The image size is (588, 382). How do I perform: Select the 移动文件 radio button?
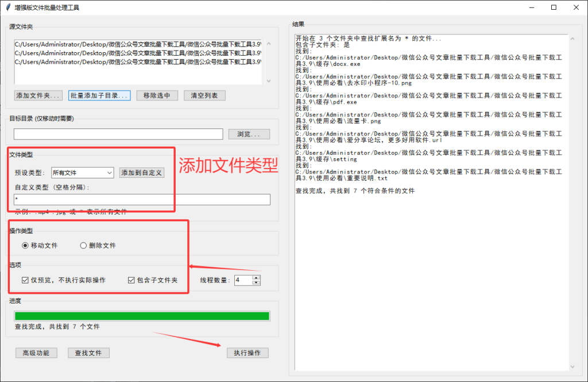point(25,245)
